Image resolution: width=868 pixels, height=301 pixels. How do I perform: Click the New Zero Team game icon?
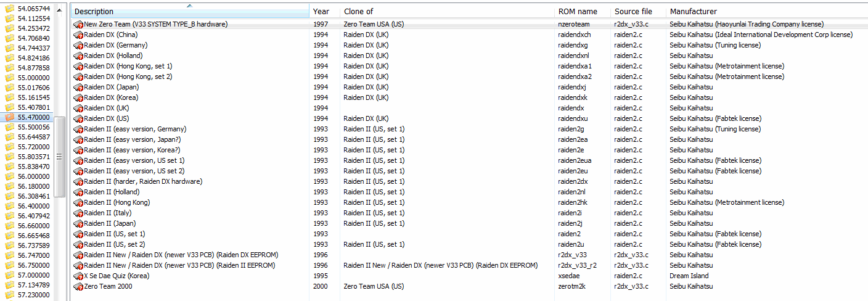pyautogui.click(x=78, y=24)
